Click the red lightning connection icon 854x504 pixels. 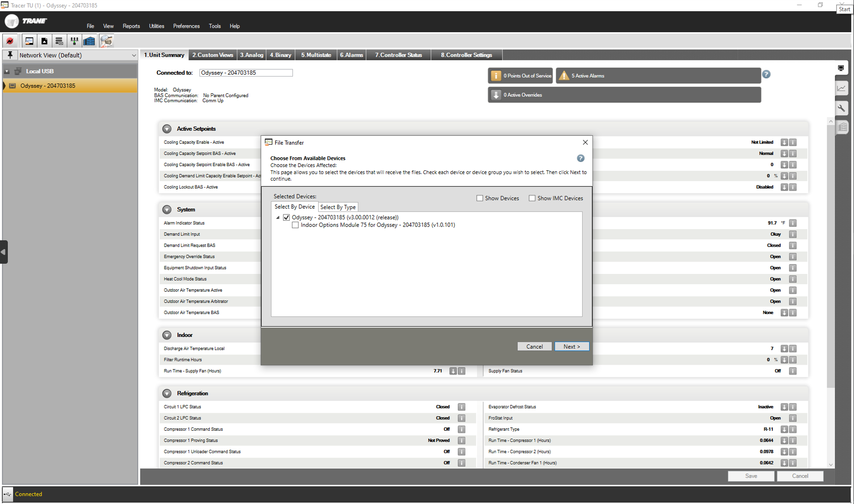(x=10, y=41)
